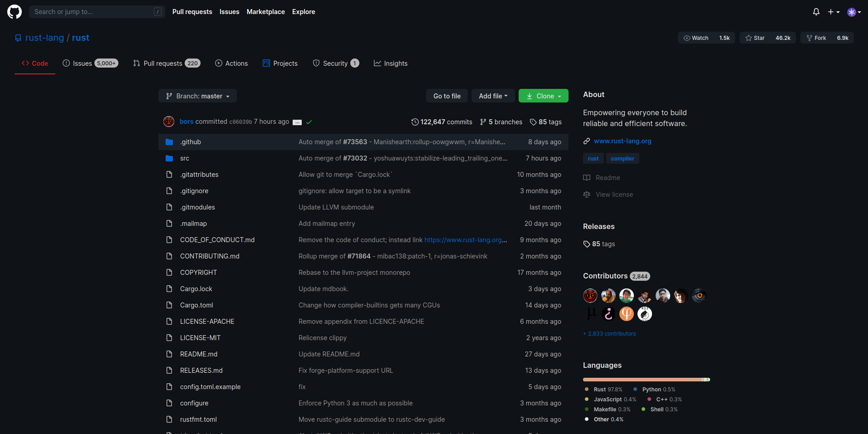Open orange phi contributor avatar
Screen dimensions: 868x434
(627, 314)
